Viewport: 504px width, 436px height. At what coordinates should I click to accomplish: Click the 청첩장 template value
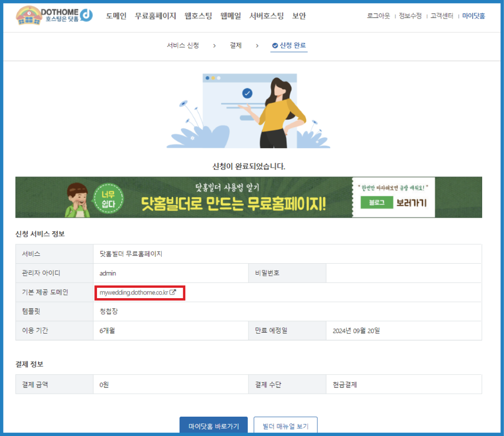109,312
